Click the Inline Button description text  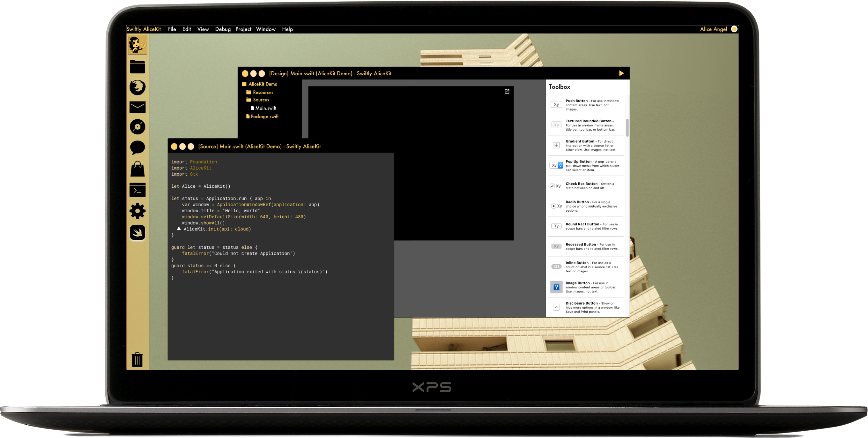[x=592, y=267]
